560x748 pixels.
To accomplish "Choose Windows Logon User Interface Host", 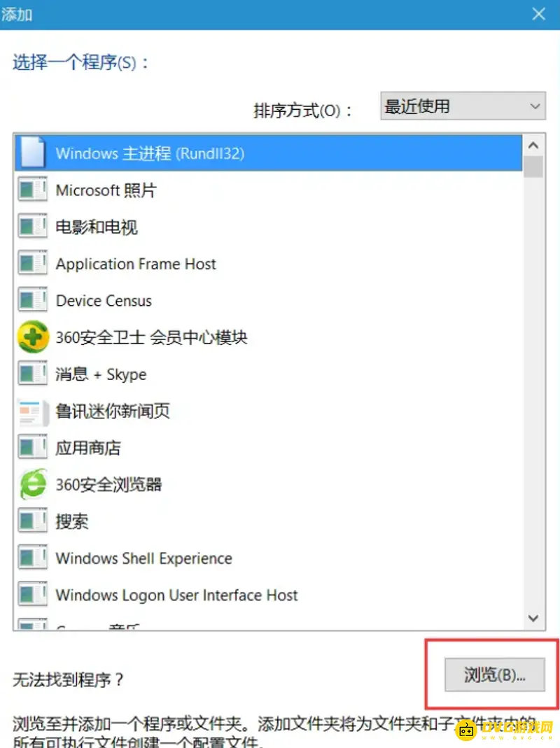I will [268, 595].
